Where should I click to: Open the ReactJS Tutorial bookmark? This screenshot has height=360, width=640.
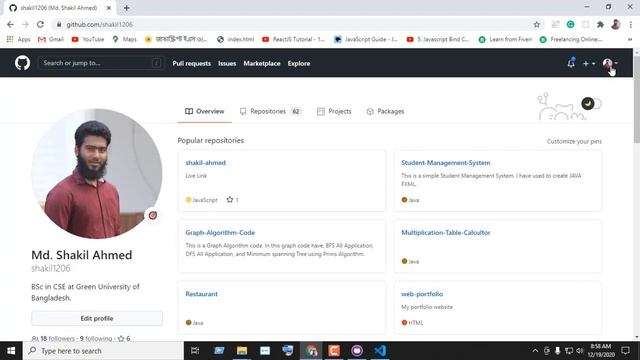click(293, 39)
